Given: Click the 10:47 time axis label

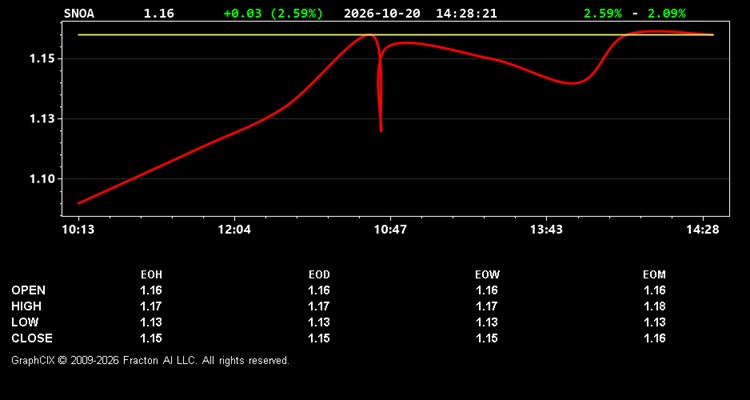Looking at the screenshot, I should pyautogui.click(x=390, y=230).
